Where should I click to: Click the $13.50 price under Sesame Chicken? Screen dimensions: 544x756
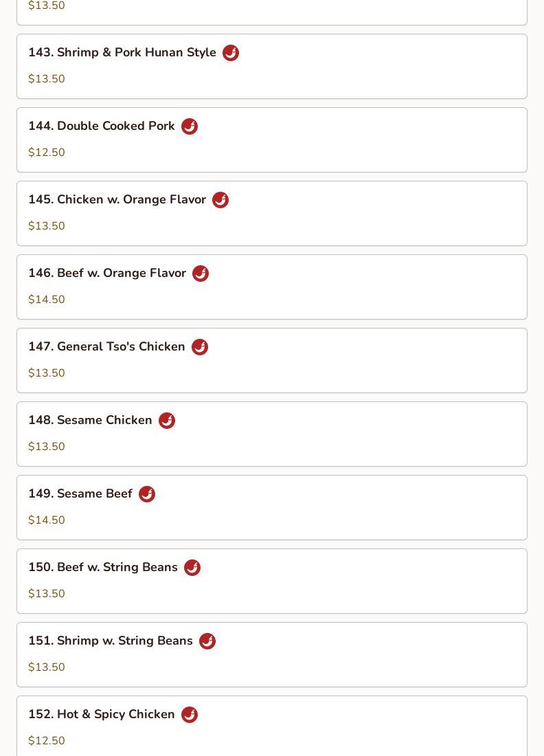[46, 447]
